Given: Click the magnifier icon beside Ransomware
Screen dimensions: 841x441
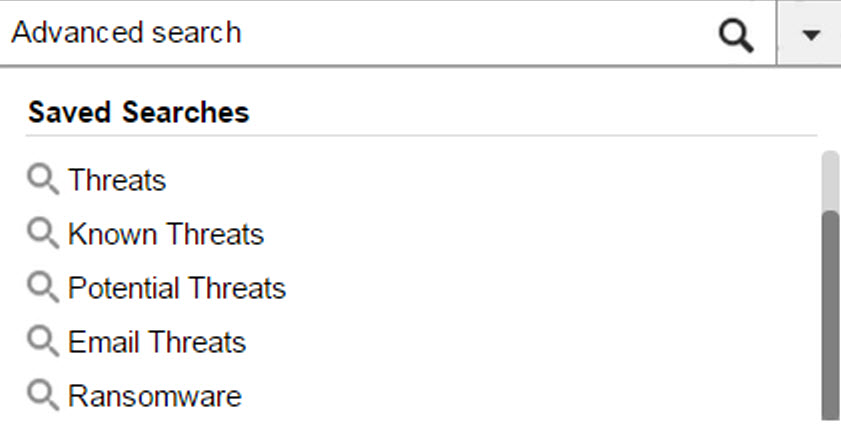Looking at the screenshot, I should tap(43, 396).
